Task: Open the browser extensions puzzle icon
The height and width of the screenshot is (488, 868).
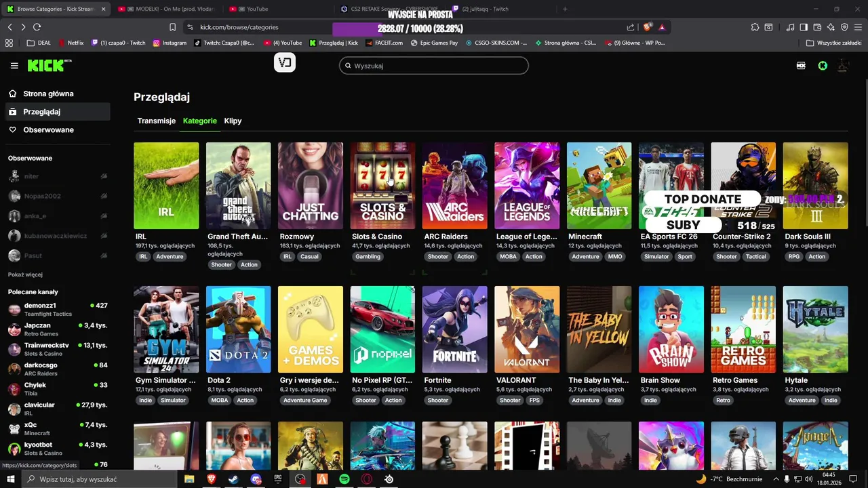Action: coord(755,27)
